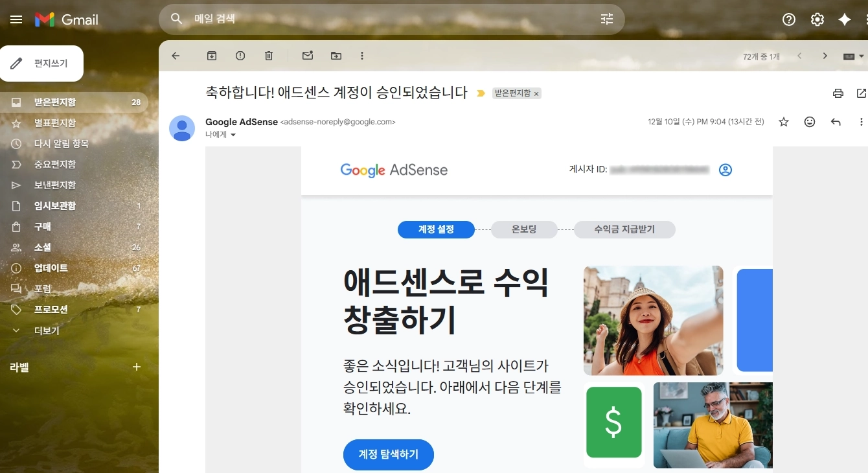Screen dimensions: 868x473
Task: Open message more options beside reply
Action: (x=861, y=122)
